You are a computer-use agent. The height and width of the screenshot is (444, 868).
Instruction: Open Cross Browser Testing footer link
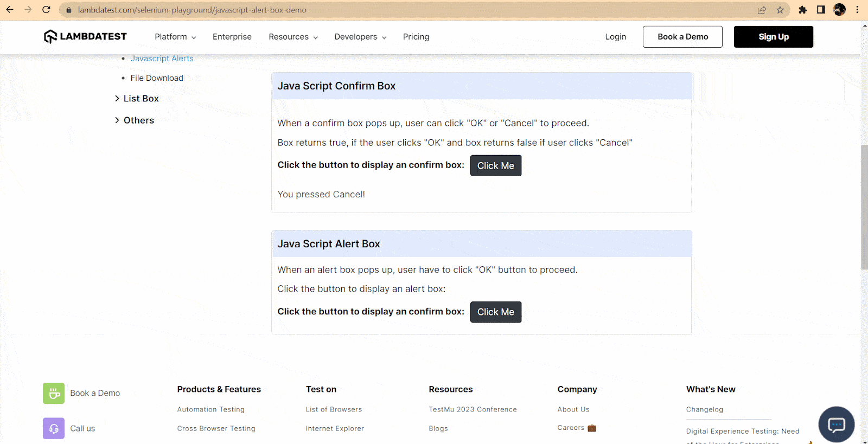216,428
